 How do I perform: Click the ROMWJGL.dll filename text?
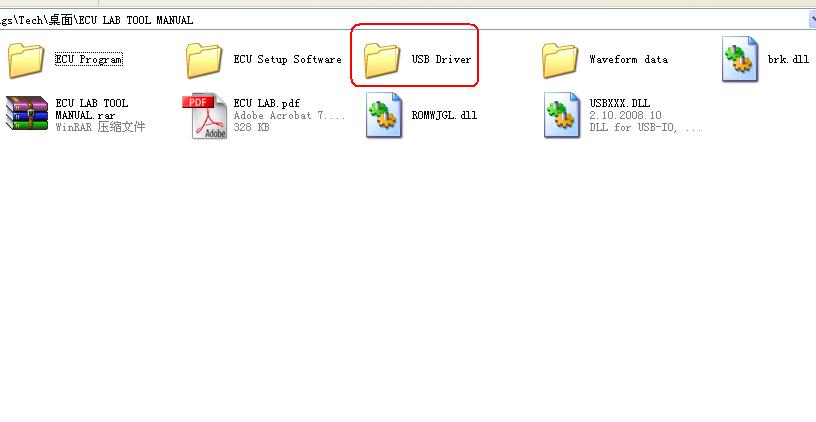(x=444, y=115)
